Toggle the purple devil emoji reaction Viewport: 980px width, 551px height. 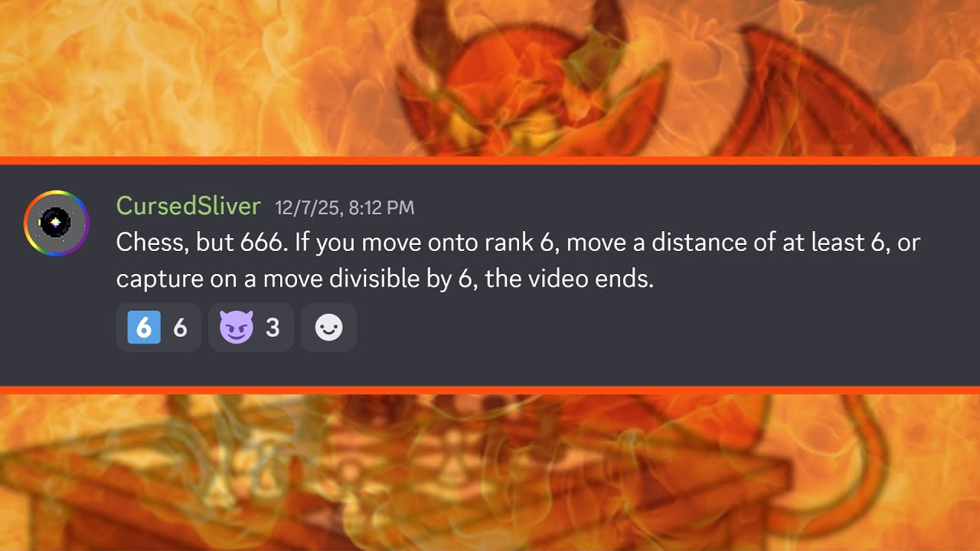point(251,328)
